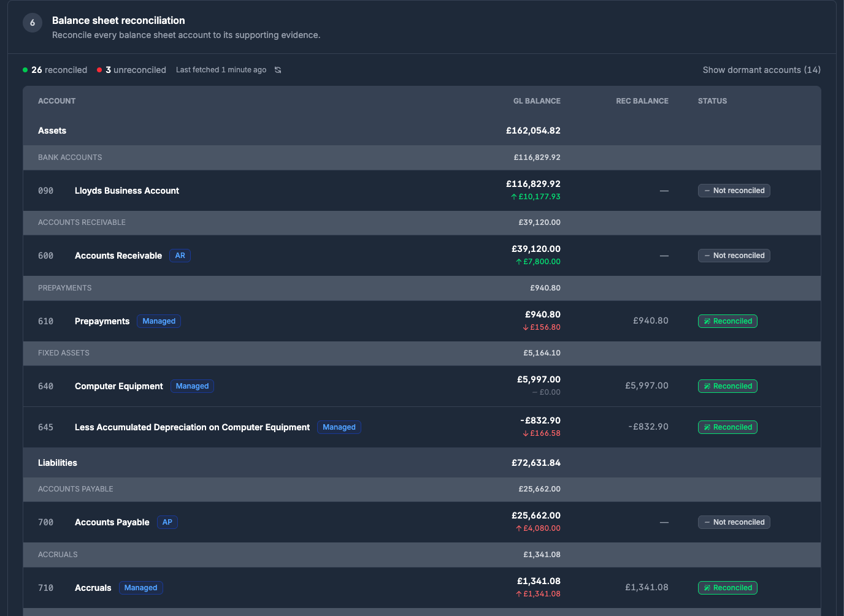844x616 pixels.
Task: Click the £10,177.93 change under Lloyds balance
Action: pos(535,197)
